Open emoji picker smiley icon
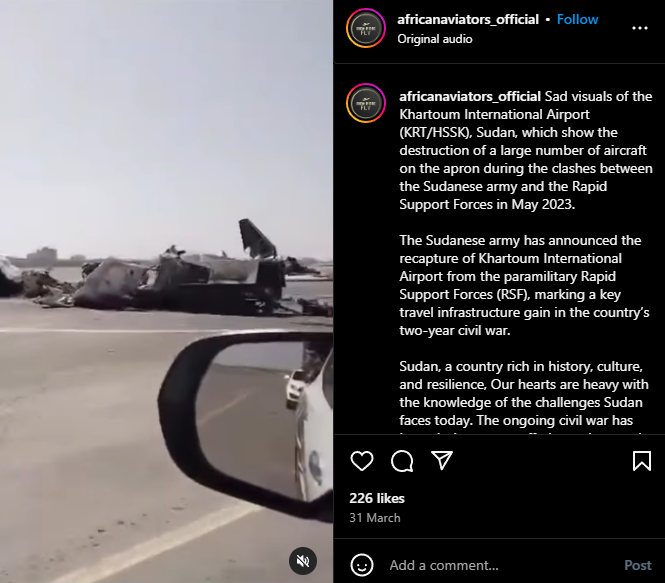 [x=362, y=565]
